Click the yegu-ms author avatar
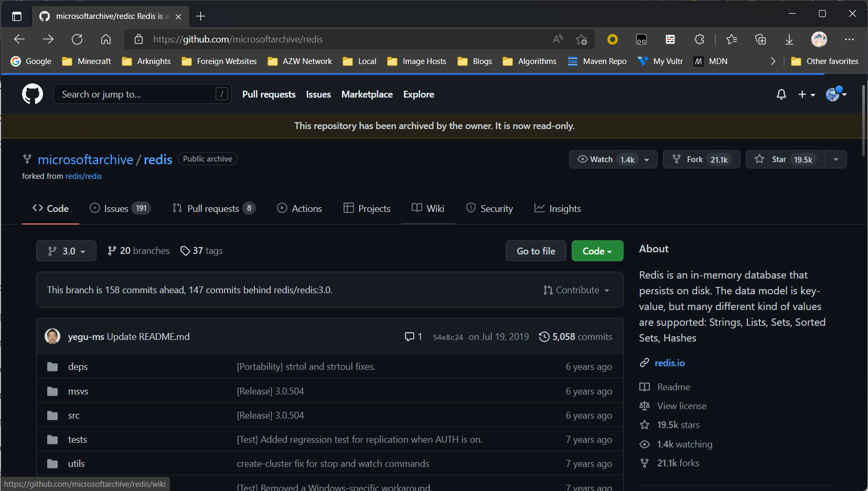Screen dimensions: 868x491 (x=52, y=337)
